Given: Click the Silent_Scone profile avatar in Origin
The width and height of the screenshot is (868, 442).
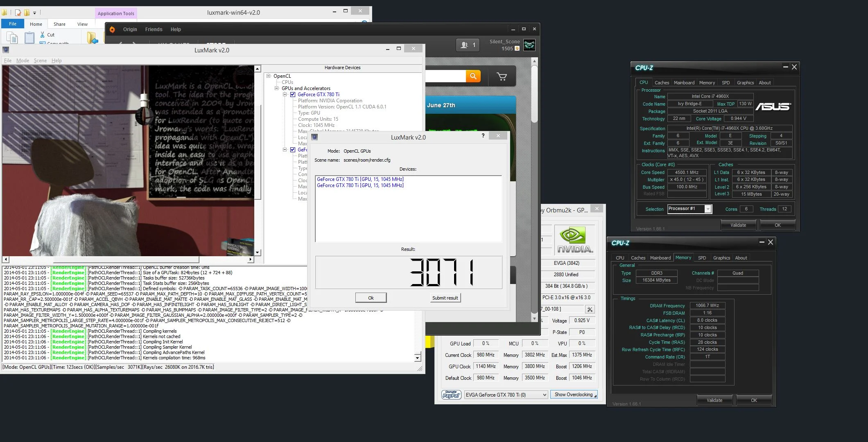Looking at the screenshot, I should [529, 45].
